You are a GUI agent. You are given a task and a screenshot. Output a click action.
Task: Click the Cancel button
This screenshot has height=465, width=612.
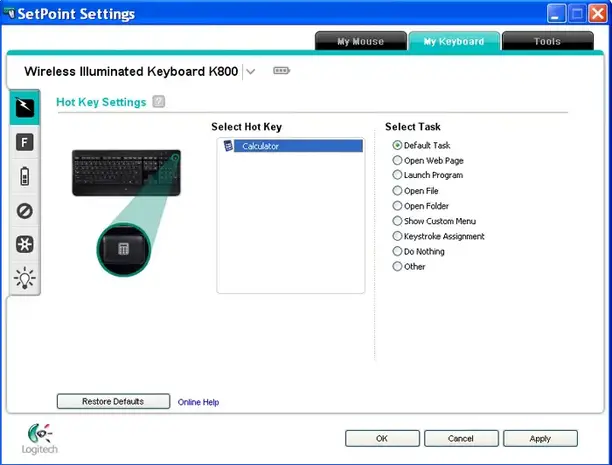pos(461,438)
